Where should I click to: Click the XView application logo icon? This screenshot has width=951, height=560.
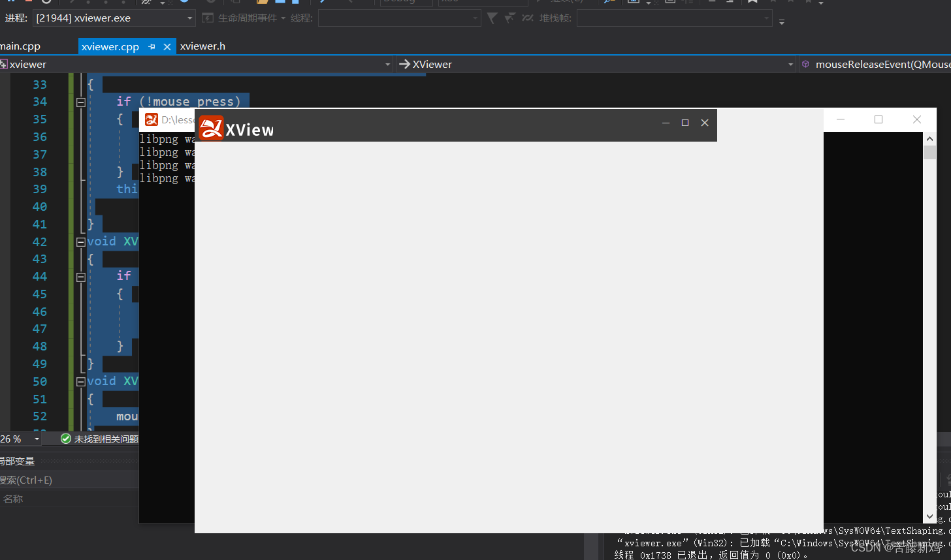(211, 128)
